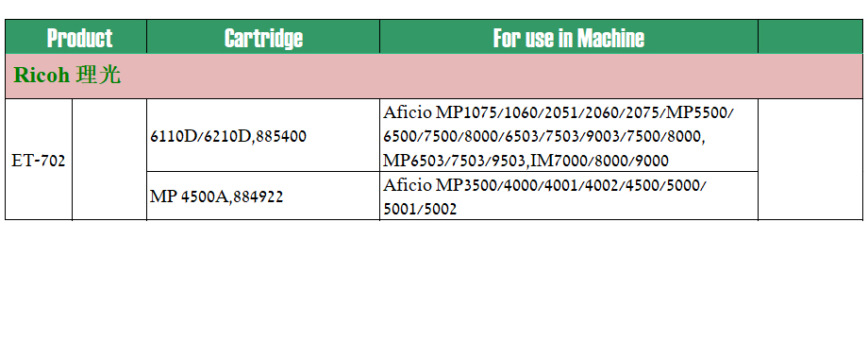
Task: Click the Product column header
Action: [75, 37]
